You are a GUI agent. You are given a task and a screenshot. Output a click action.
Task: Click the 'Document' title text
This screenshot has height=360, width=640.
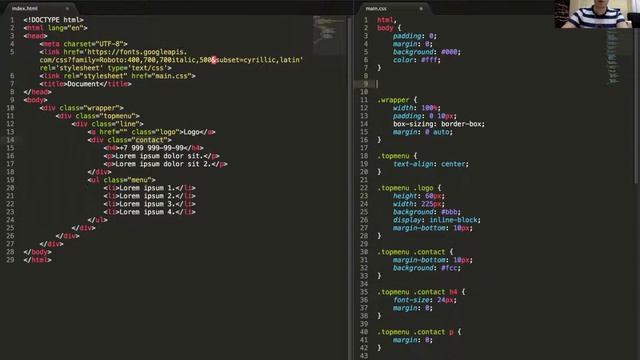(x=83, y=84)
